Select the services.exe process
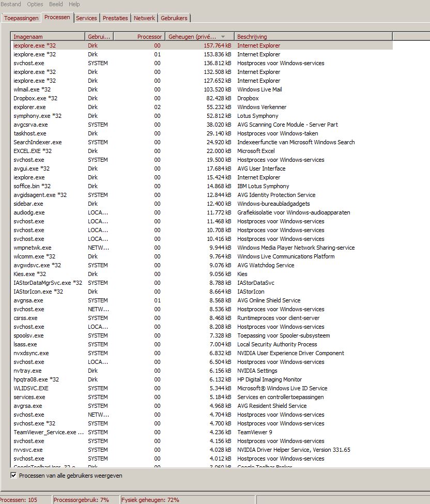Viewport: 430px width, 504px height. point(202,397)
